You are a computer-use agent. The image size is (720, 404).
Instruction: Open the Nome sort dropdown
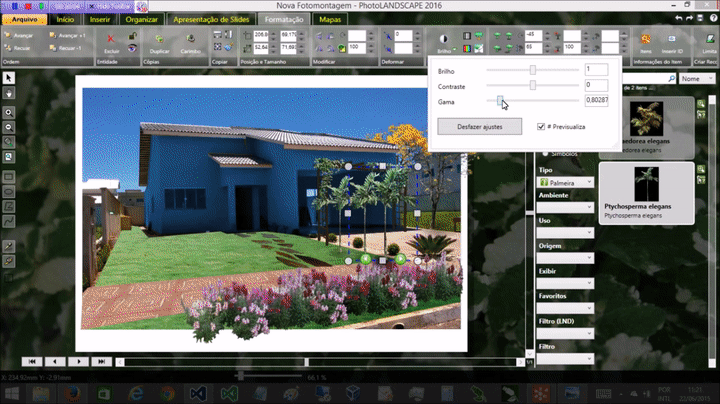697,78
